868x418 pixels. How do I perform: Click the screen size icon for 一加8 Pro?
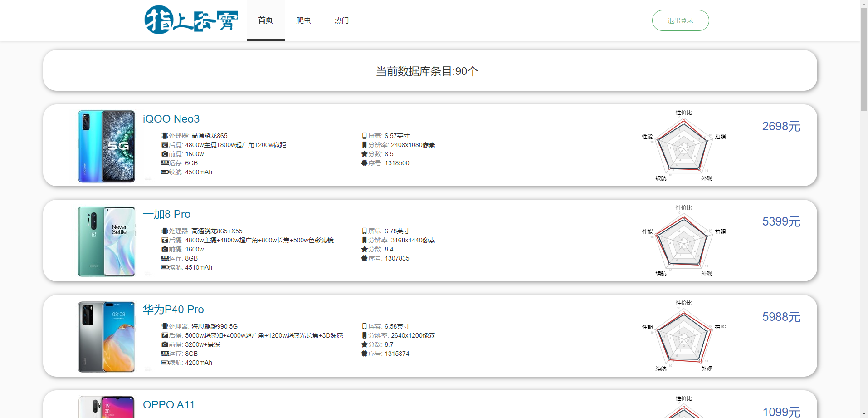click(364, 231)
